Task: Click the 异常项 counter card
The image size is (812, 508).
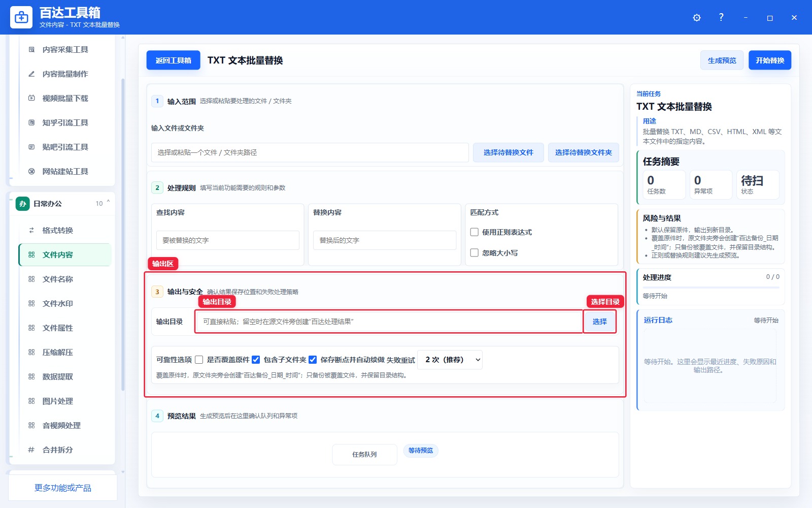Action: tap(711, 184)
